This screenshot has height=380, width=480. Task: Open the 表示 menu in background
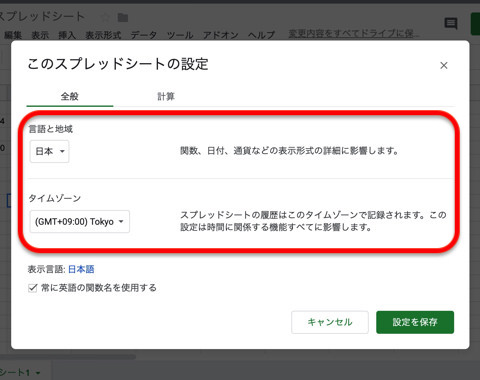point(40,35)
